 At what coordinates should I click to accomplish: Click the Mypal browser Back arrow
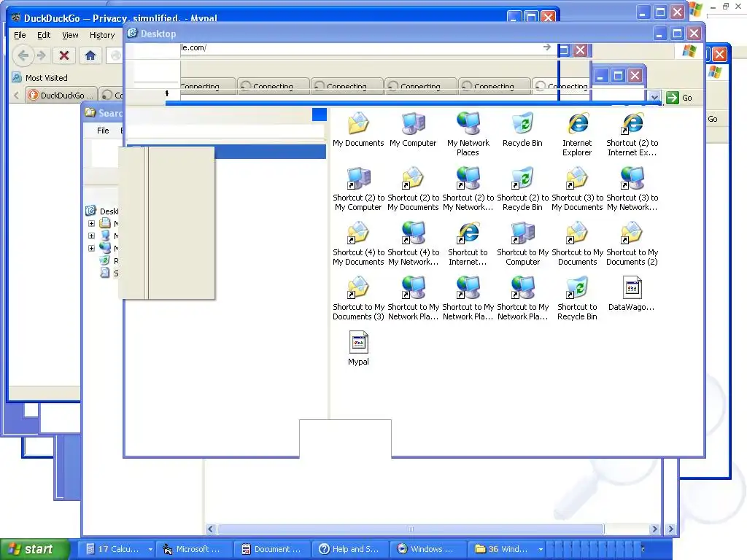tap(23, 55)
